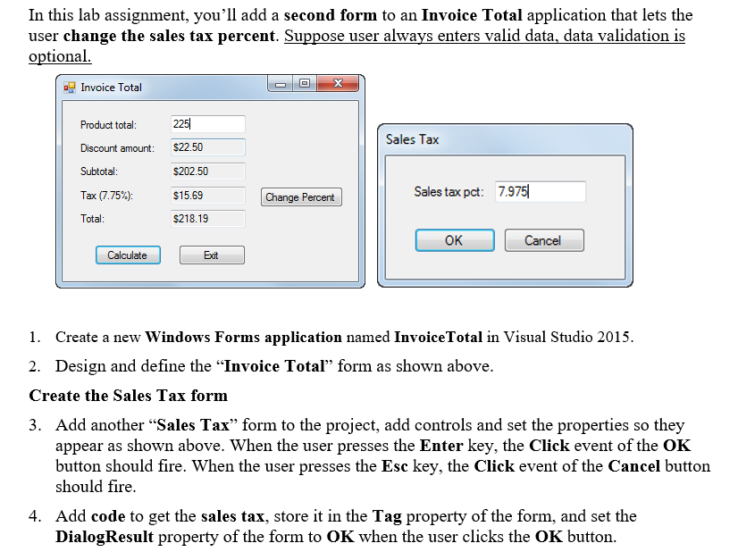This screenshot has width=738, height=560.
Task: Click the bold word 'Enter' in step 3
Action: click(441, 446)
